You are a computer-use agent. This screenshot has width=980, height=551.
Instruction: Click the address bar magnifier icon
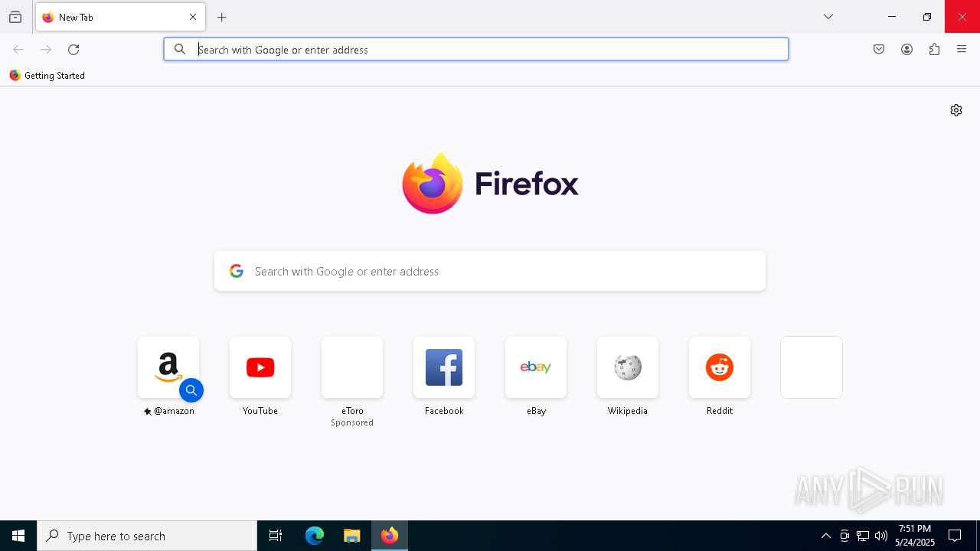(x=180, y=49)
